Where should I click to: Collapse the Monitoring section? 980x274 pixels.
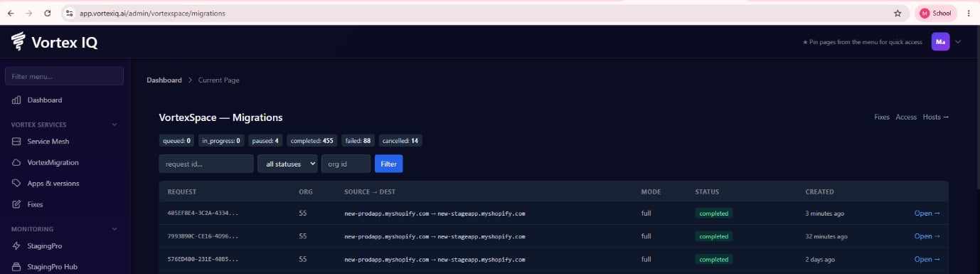tap(115, 229)
